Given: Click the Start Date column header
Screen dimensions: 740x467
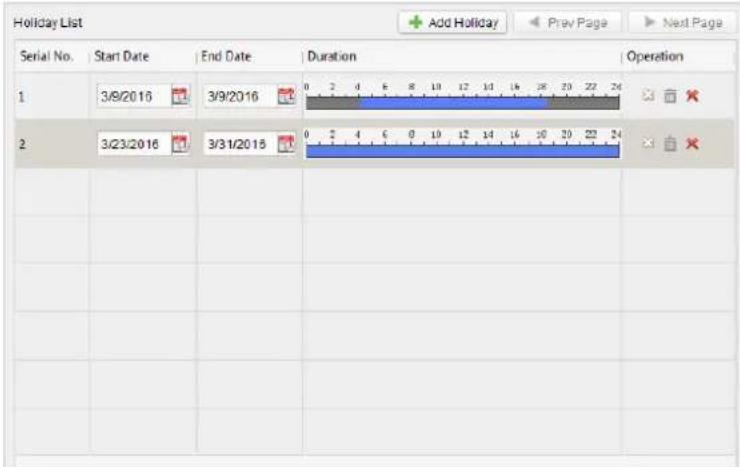Looking at the screenshot, I should tap(121, 56).
